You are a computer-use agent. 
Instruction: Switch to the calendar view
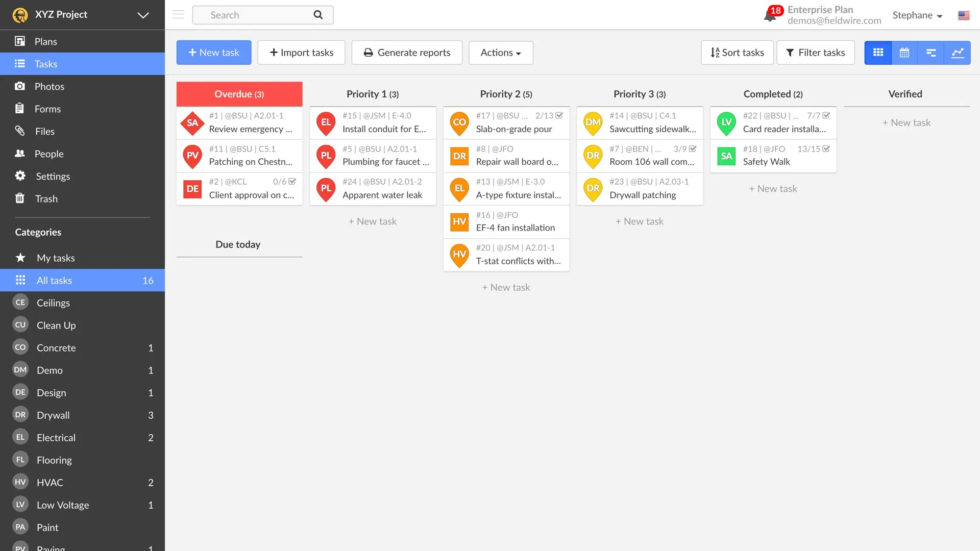tap(904, 53)
